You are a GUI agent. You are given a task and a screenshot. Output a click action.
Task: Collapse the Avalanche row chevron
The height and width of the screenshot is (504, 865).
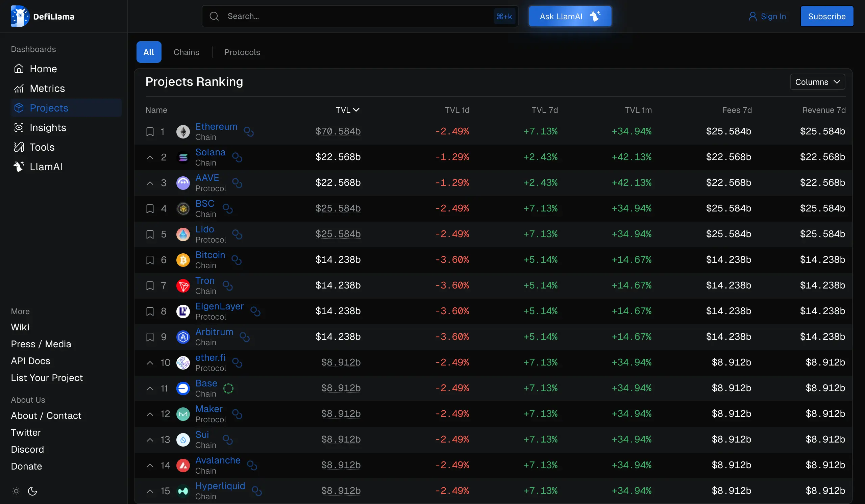pos(150,465)
